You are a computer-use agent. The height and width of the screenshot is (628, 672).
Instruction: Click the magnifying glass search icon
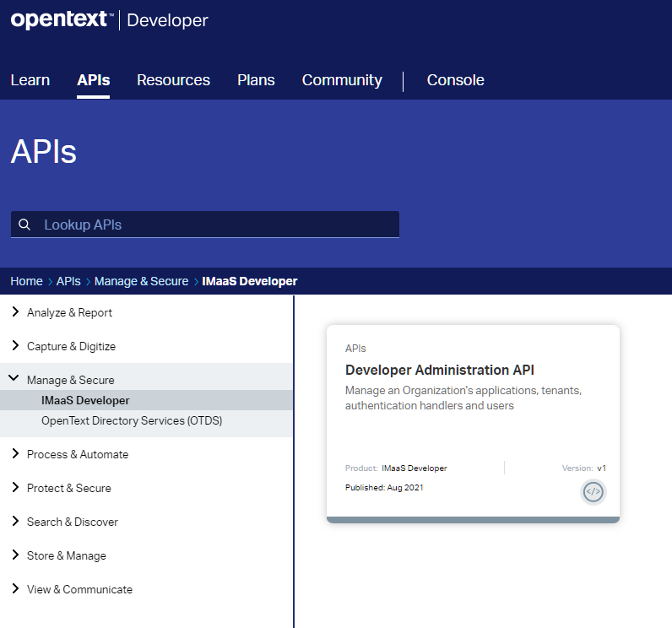[24, 225]
